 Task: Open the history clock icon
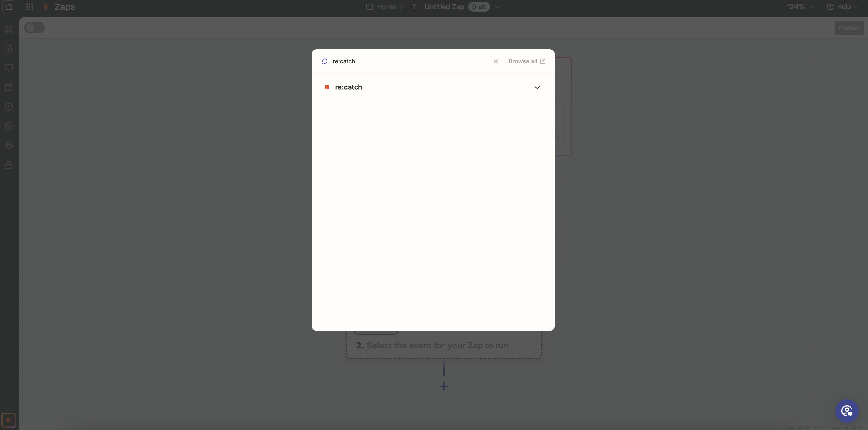9,107
